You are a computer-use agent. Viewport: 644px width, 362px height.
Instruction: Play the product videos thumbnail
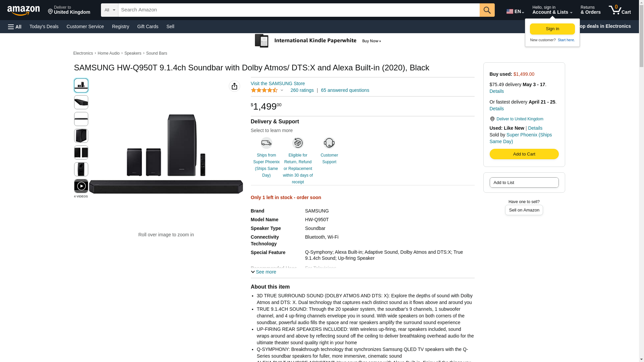(x=81, y=186)
